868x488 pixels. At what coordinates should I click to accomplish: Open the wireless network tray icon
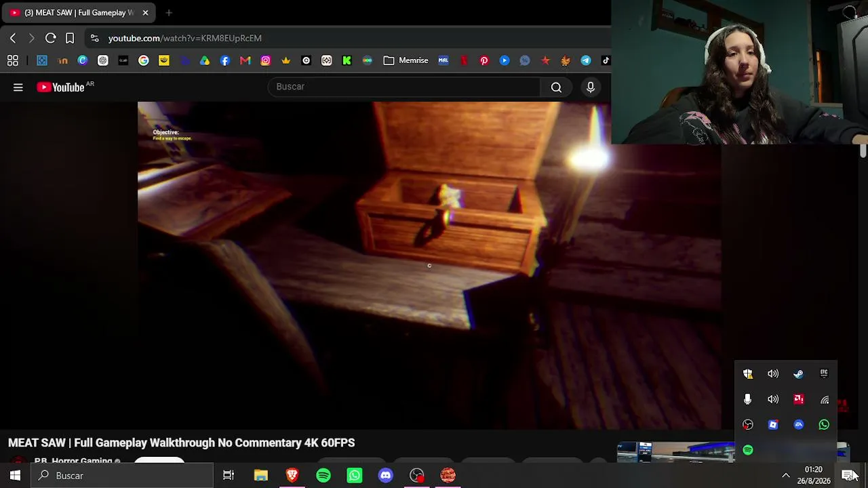pos(824,399)
